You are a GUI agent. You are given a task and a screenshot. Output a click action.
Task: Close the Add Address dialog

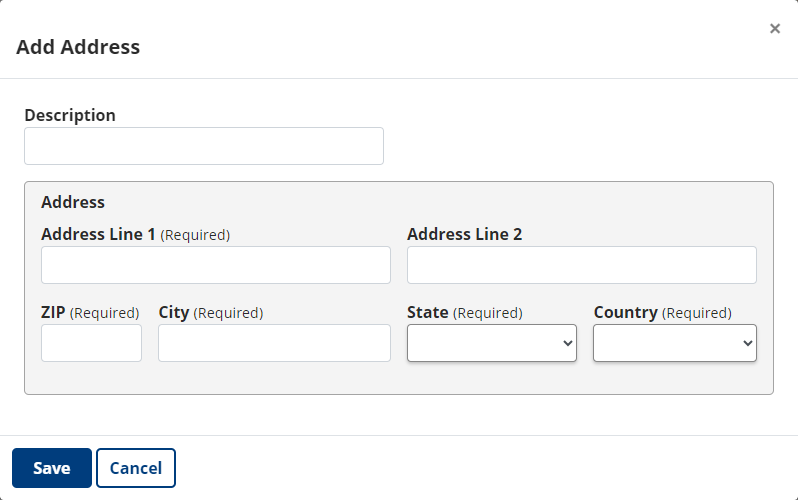pyautogui.click(x=775, y=29)
